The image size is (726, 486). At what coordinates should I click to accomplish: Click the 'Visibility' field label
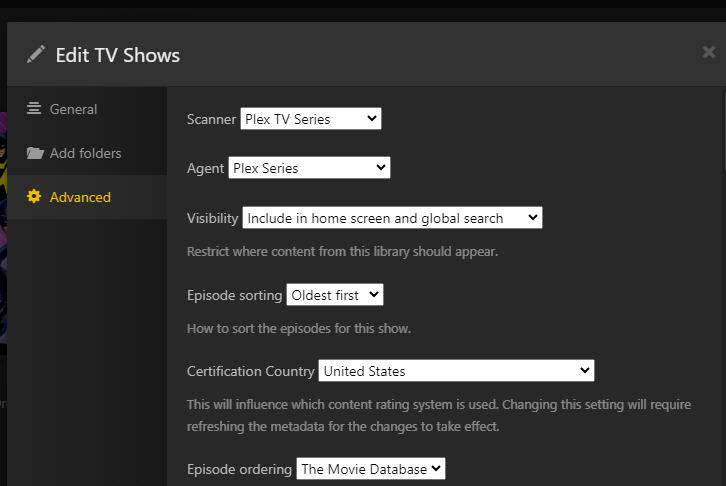point(213,218)
